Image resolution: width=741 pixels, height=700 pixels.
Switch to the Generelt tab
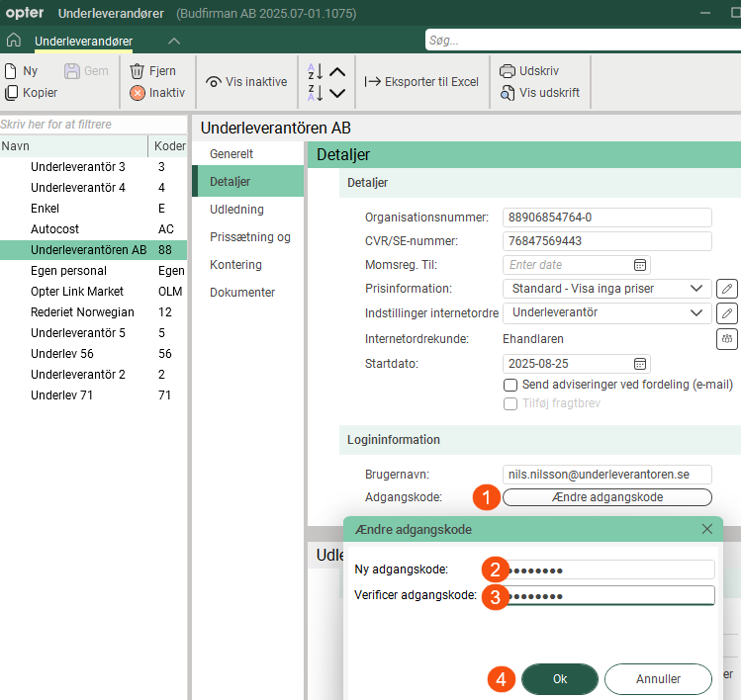[232, 154]
